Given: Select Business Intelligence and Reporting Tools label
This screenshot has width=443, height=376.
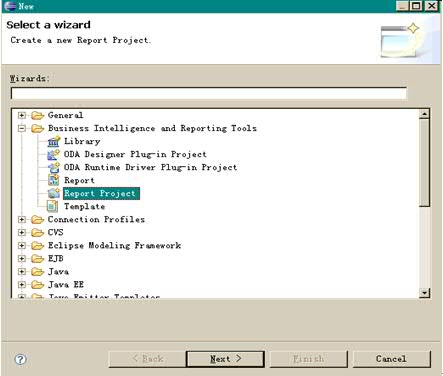Looking at the screenshot, I should 152,128.
